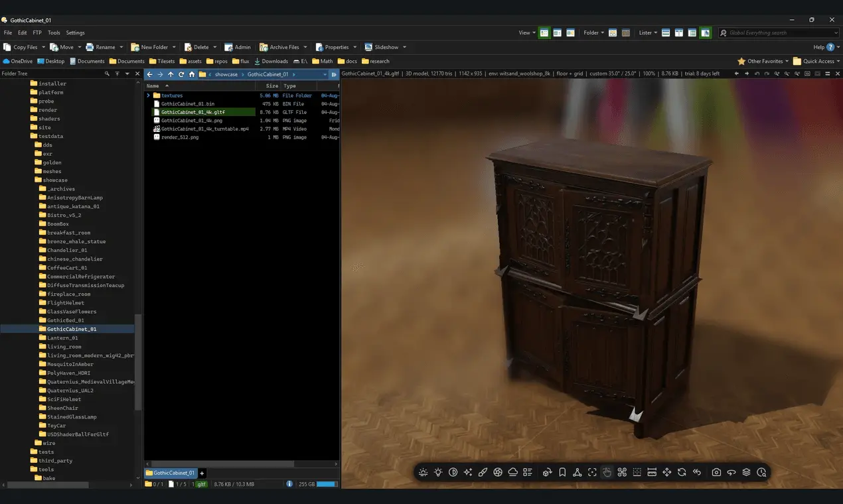
Task: Click the rotating cube icon in viewer toolbar
Action: click(547, 472)
